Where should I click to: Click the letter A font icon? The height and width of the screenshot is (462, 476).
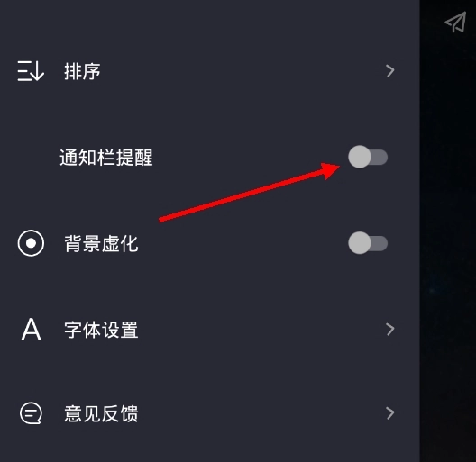pos(31,330)
